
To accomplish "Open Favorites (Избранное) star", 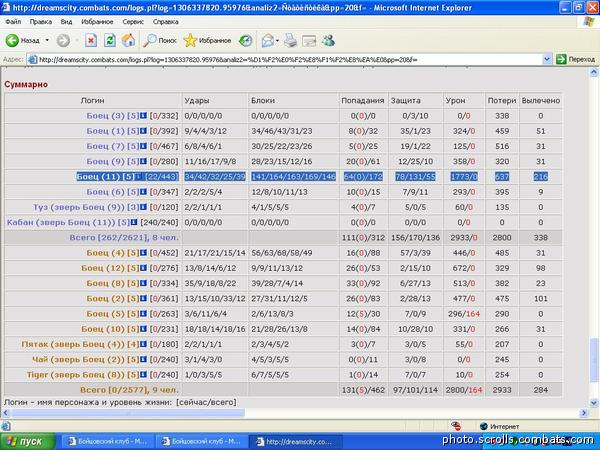I will click(x=190, y=40).
